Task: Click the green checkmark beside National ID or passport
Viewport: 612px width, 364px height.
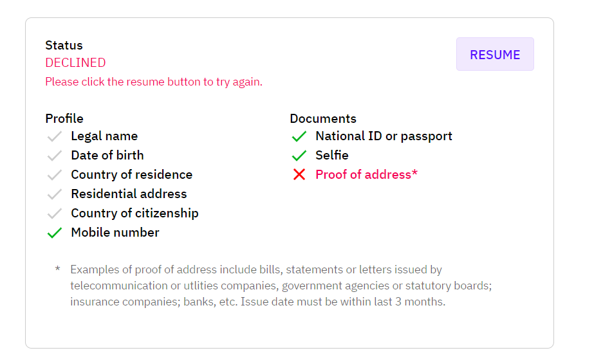Action: [299, 136]
